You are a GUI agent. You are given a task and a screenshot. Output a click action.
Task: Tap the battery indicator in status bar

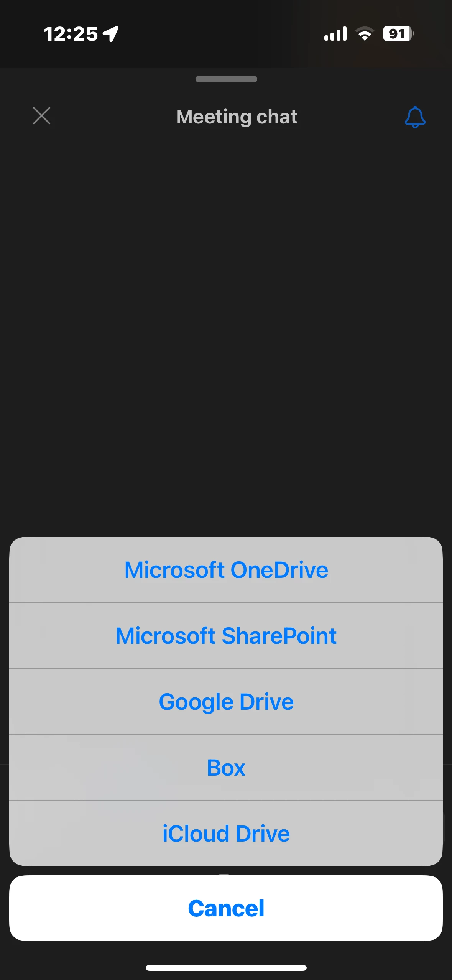(398, 34)
